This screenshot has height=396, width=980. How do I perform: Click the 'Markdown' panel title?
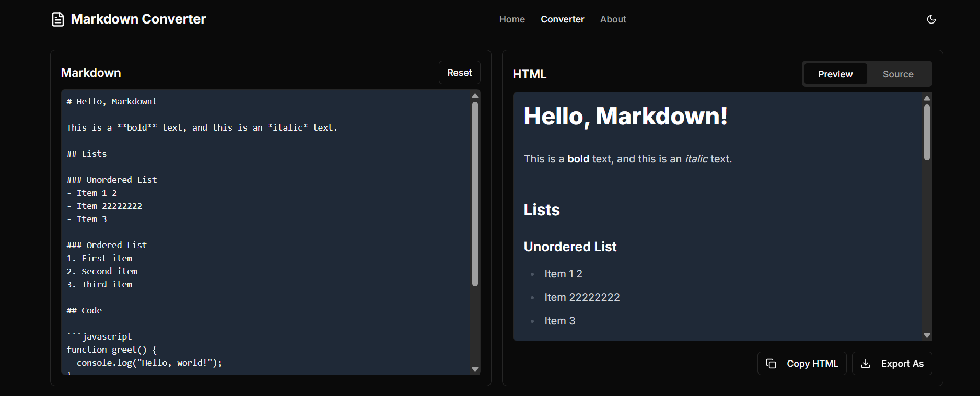tap(91, 73)
